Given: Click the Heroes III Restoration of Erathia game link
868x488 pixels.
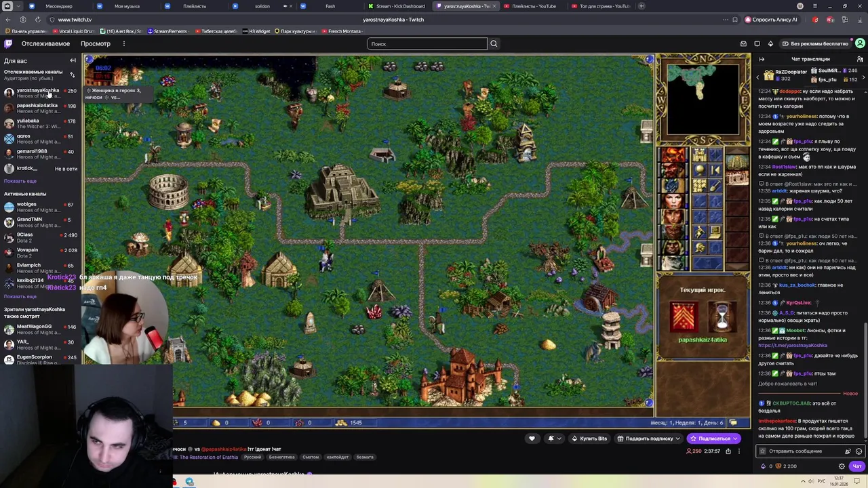Looking at the screenshot, I should pyautogui.click(x=206, y=457).
